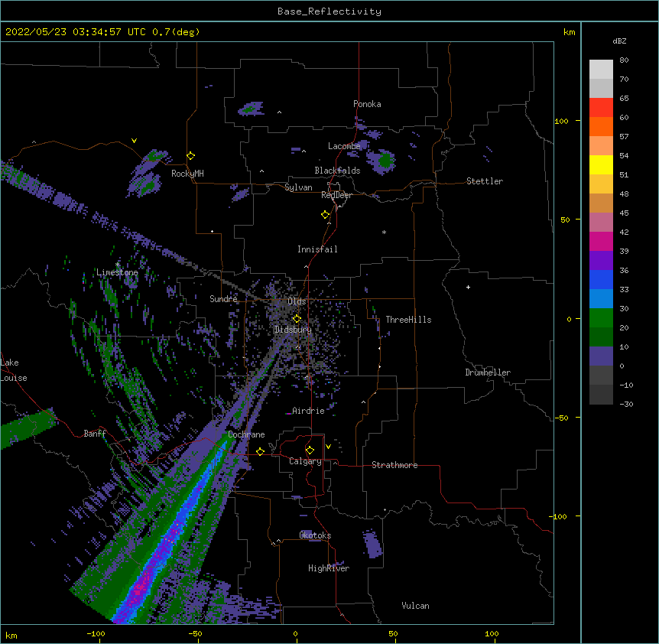Image resolution: width=659 pixels, height=644 pixels.
Task: Click the Stettler city label
Action: click(485, 181)
